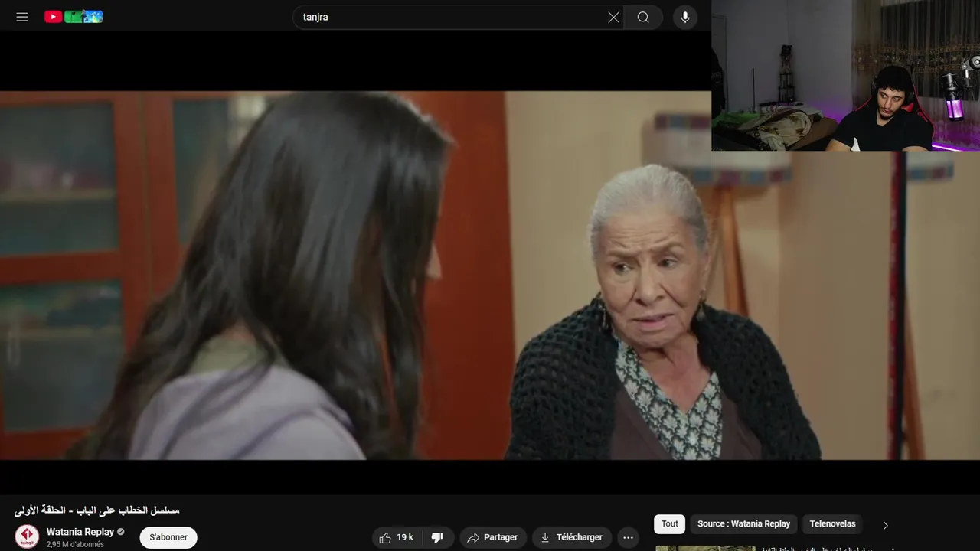Image resolution: width=980 pixels, height=551 pixels.
Task: Open Watania Replay channel avatar
Action: (27, 536)
